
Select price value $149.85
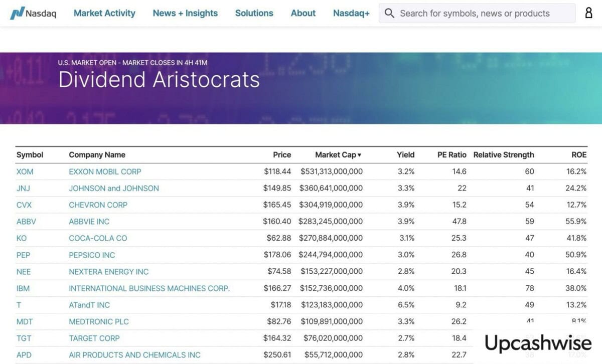click(277, 188)
